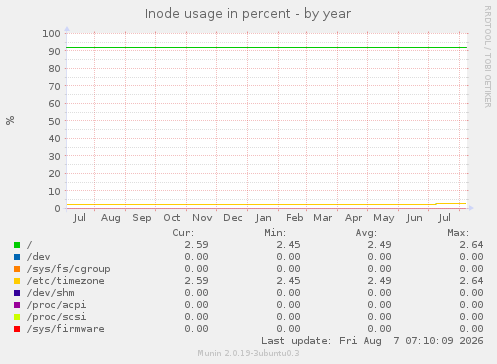Click the 20 label on the y-axis

pos(54,174)
